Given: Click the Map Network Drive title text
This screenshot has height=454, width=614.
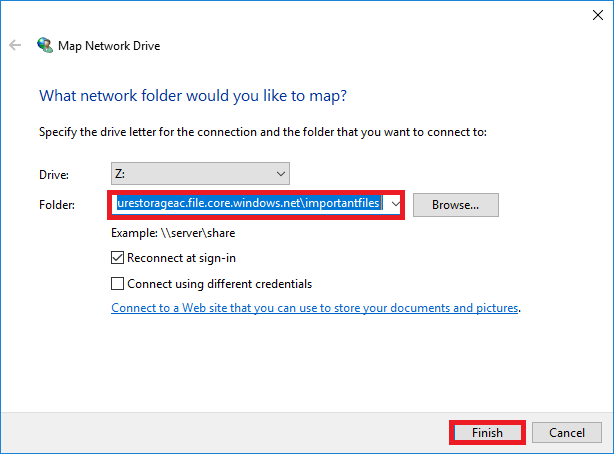Looking at the screenshot, I should (x=111, y=46).
